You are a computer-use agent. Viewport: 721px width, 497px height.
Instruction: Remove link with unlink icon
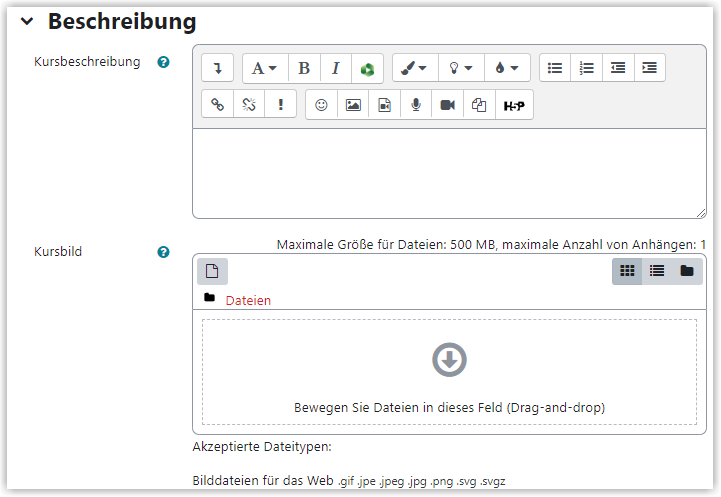click(x=249, y=105)
